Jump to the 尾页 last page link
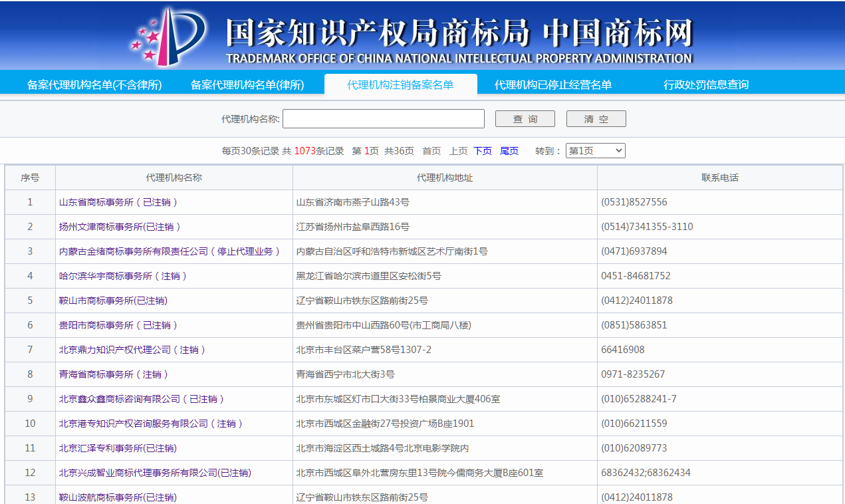Viewport: 845px width, 504px height. 509,151
